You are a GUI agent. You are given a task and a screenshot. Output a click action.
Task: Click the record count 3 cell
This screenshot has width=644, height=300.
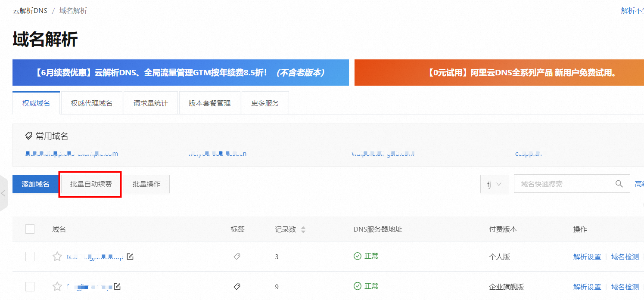click(277, 257)
